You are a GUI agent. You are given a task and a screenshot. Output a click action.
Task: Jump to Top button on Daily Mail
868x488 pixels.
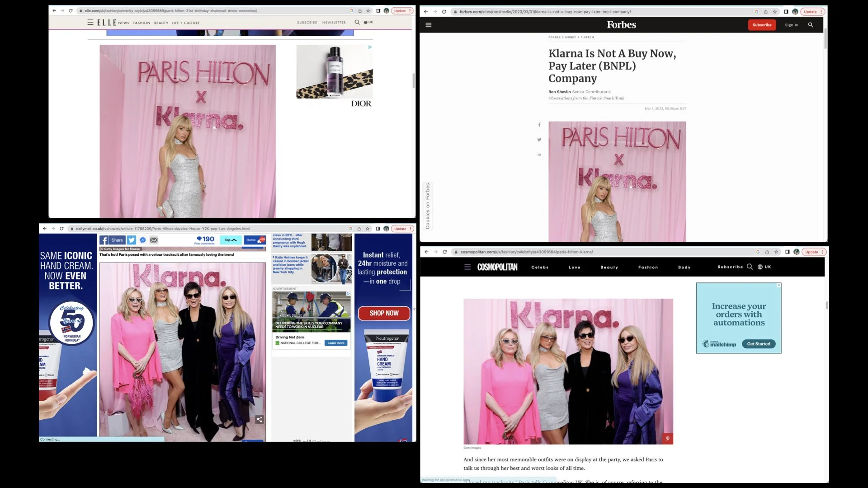tap(231, 240)
